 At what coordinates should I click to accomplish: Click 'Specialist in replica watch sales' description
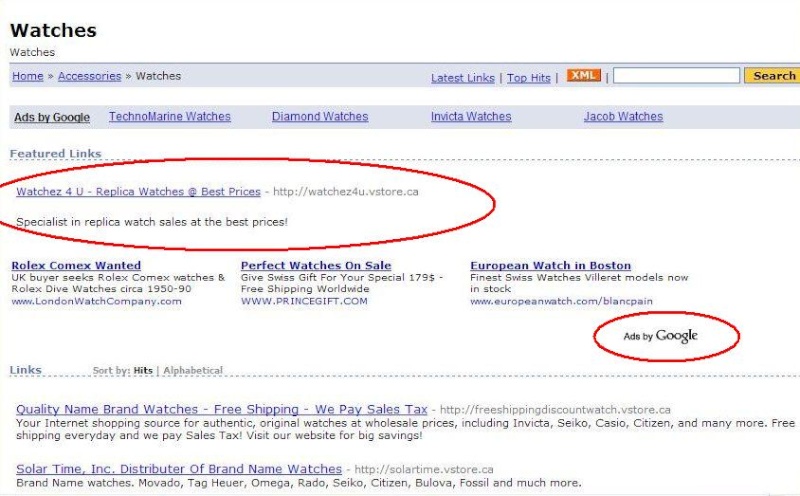coord(152,222)
